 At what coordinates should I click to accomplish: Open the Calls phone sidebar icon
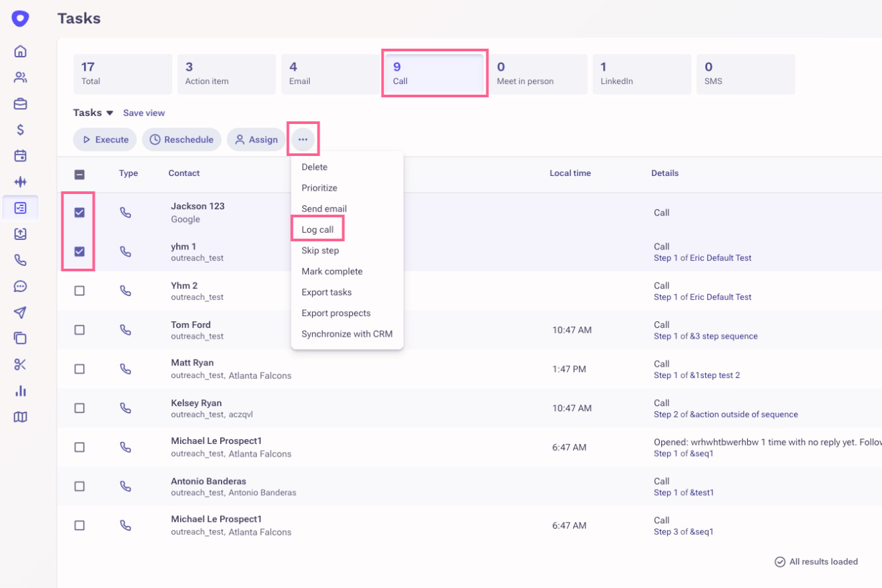click(21, 260)
